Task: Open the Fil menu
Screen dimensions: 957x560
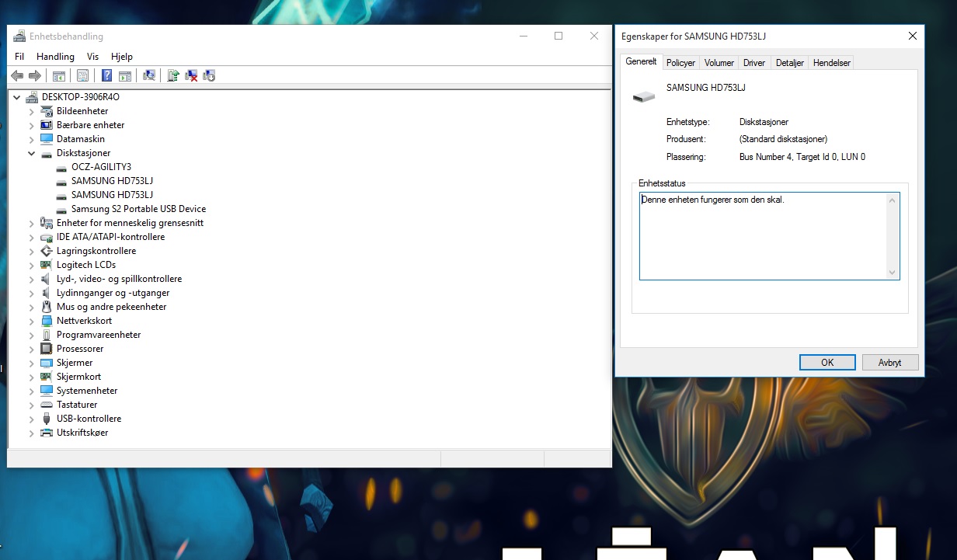Action: pyautogui.click(x=19, y=57)
